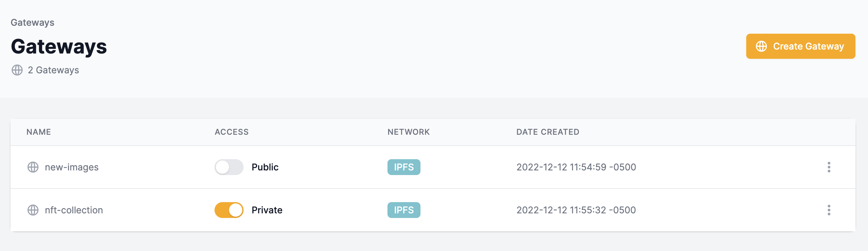Click the globe icon beside 2 Gateways count
The image size is (868, 251).
pos(17,70)
